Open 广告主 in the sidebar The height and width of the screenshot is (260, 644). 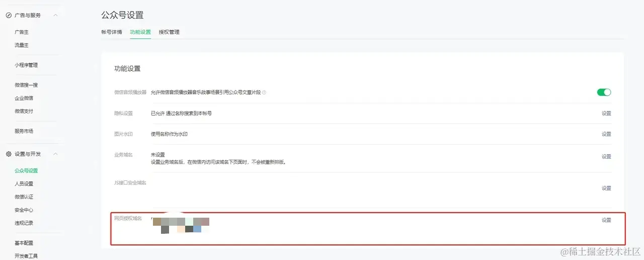pyautogui.click(x=23, y=32)
